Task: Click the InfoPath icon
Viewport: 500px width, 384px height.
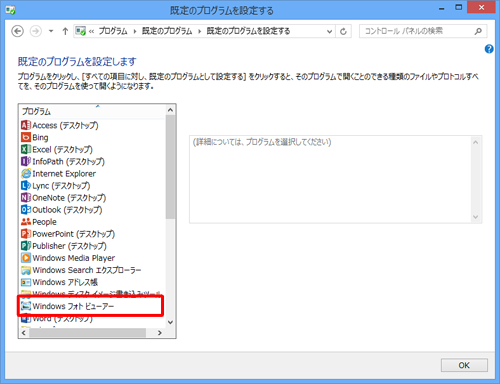Action: (26, 161)
